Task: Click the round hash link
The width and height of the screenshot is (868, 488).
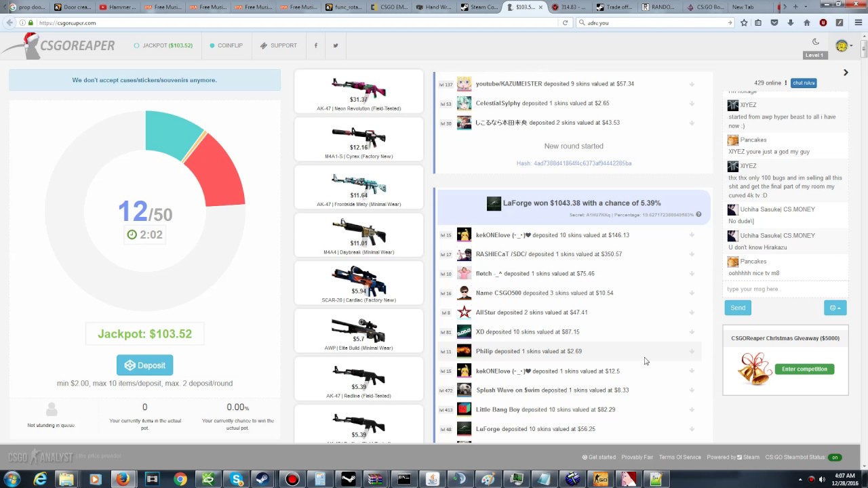Action: point(574,163)
